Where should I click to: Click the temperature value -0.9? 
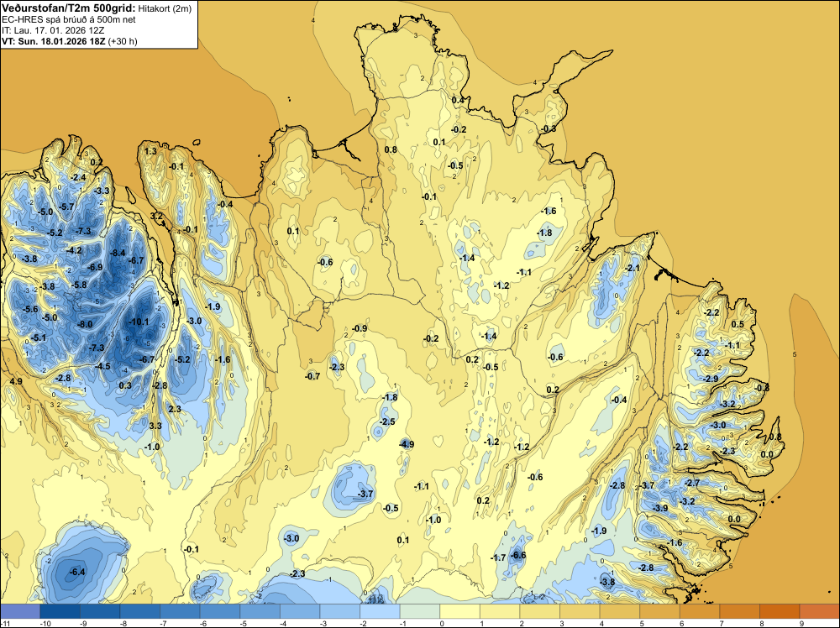360,328
